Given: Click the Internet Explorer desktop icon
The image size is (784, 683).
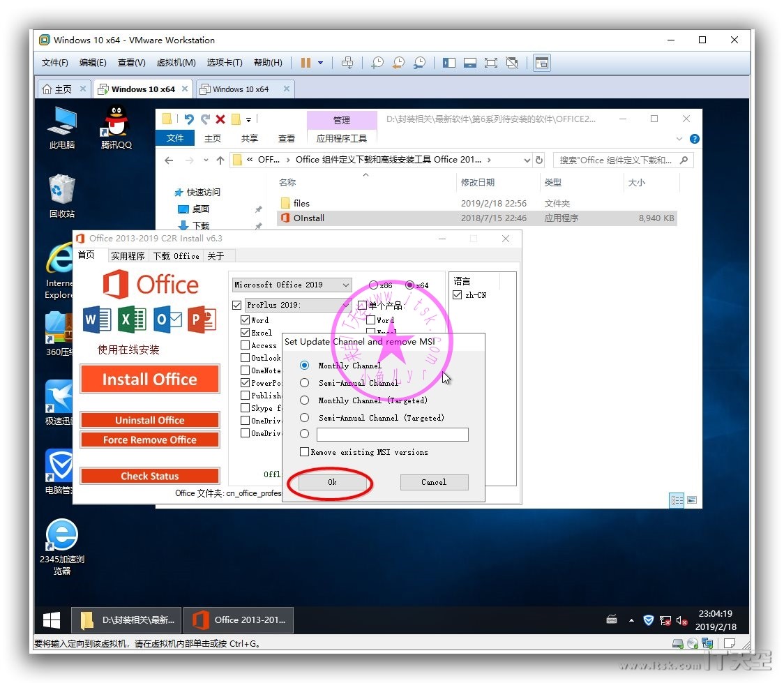Looking at the screenshot, I should pyautogui.click(x=59, y=271).
